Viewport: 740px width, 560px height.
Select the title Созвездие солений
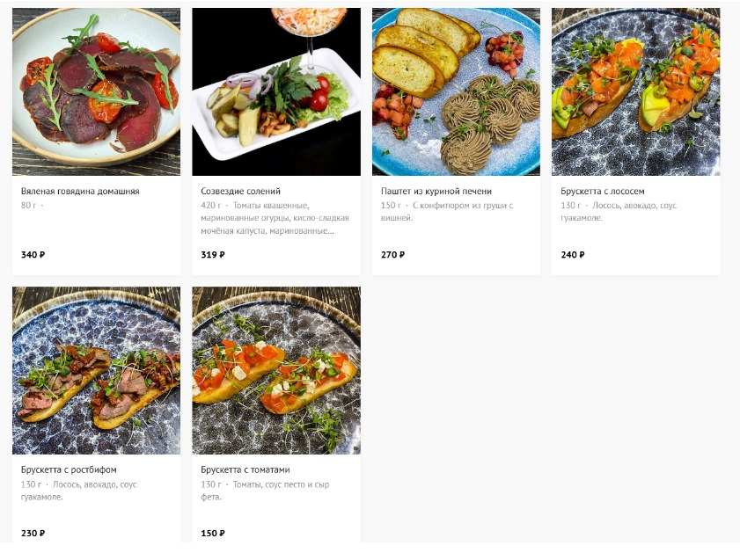pos(241,191)
